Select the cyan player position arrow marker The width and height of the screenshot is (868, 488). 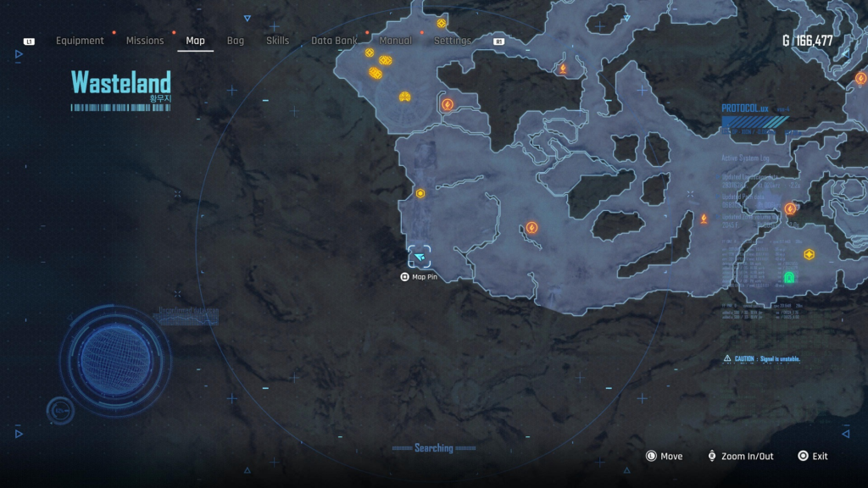pyautogui.click(x=420, y=258)
